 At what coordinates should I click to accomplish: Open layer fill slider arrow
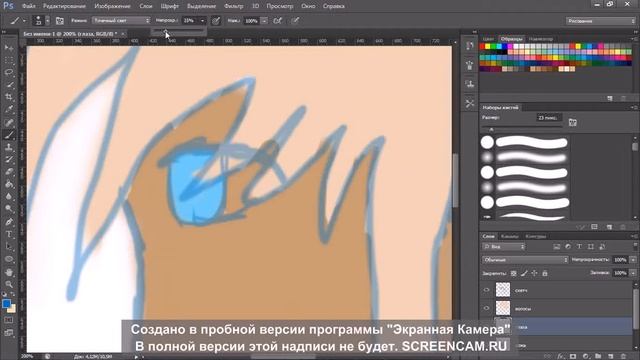tap(633, 273)
